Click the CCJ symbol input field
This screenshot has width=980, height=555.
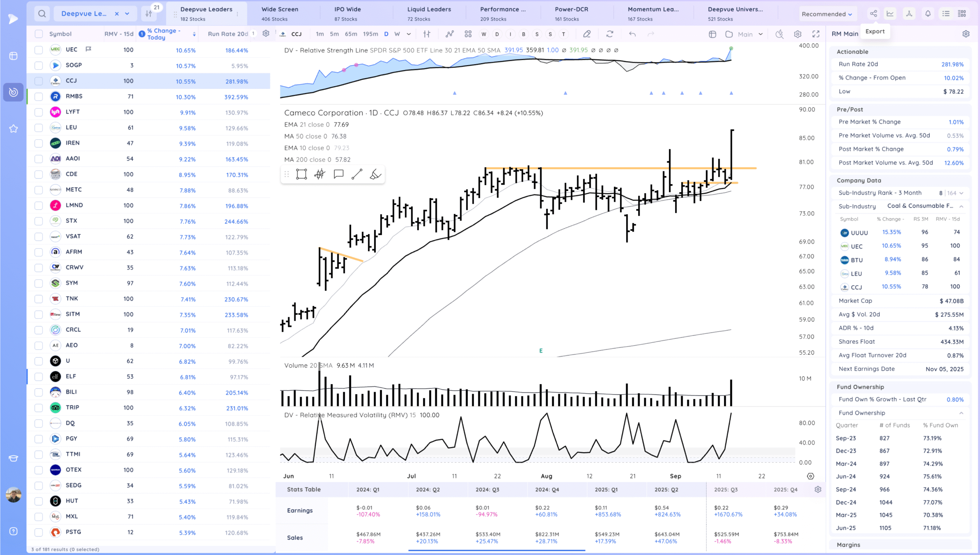tap(296, 34)
